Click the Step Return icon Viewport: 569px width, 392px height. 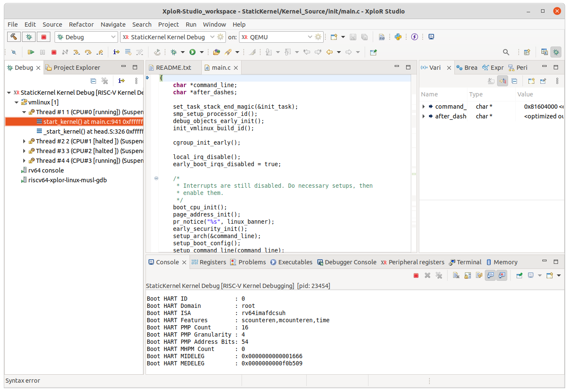click(x=99, y=52)
